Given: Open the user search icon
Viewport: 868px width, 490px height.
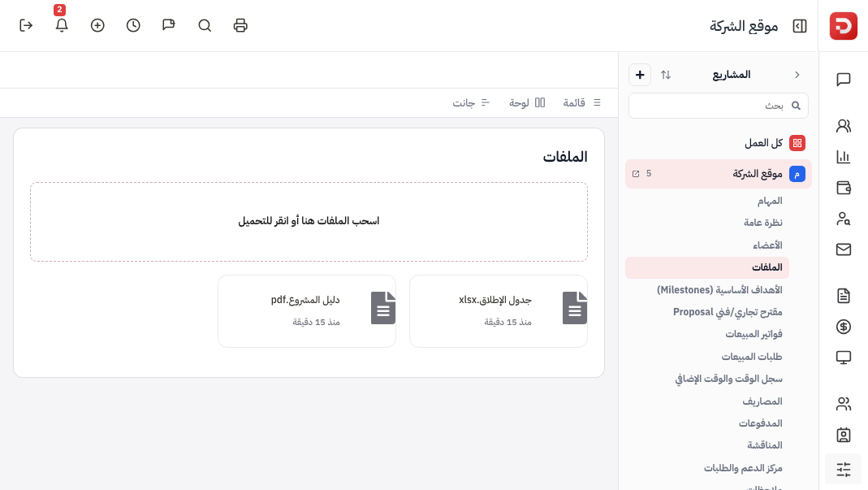Looking at the screenshot, I should pos(843,219).
